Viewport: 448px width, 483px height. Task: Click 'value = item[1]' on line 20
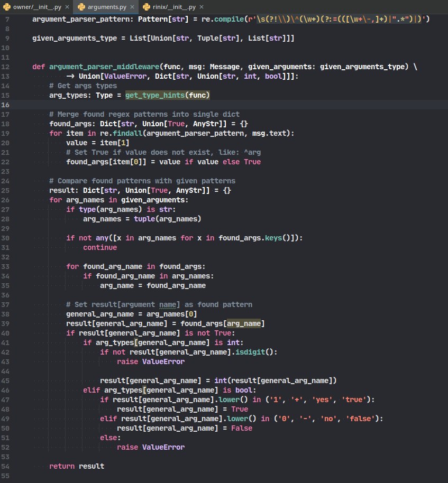[98, 143]
